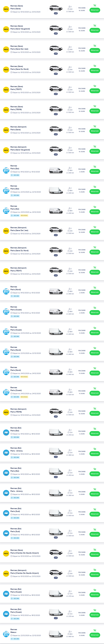Book Rennes (Aéroport) to Charles De Gaulle Airport
This screenshot has height=644, width=104.
(95, 574)
